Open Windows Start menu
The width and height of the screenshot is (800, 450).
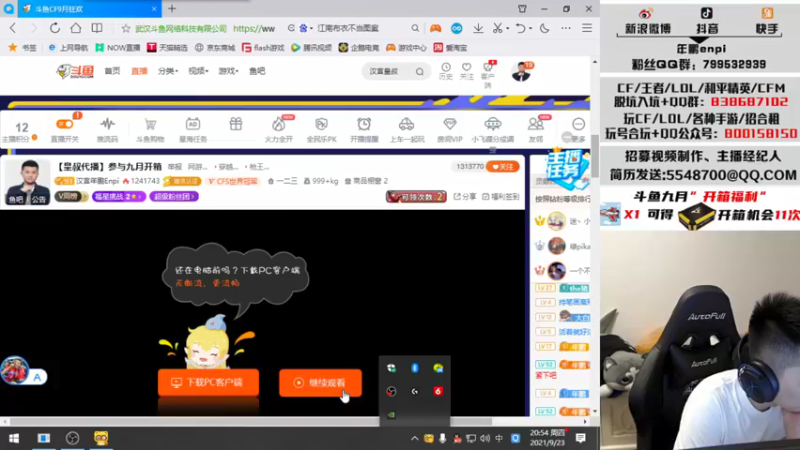coord(14,438)
